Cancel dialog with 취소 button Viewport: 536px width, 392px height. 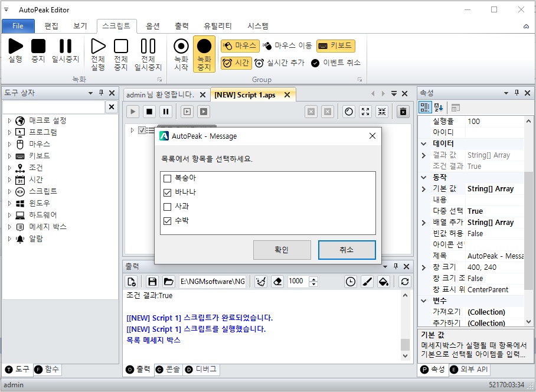pyautogui.click(x=347, y=250)
